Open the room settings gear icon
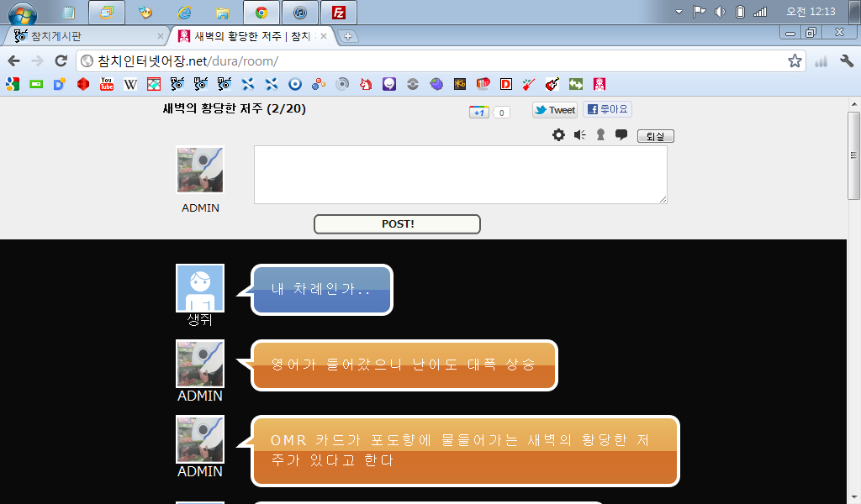Viewport: 861px width, 504px height. 558,135
